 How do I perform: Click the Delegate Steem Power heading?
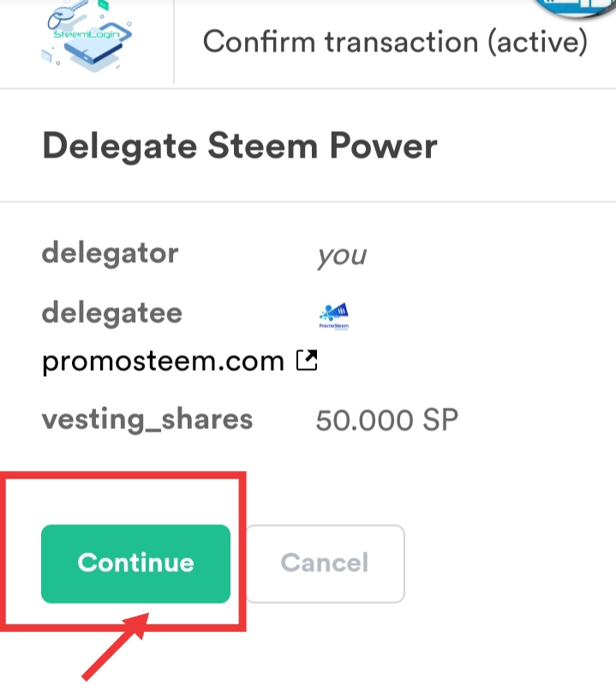(x=239, y=146)
